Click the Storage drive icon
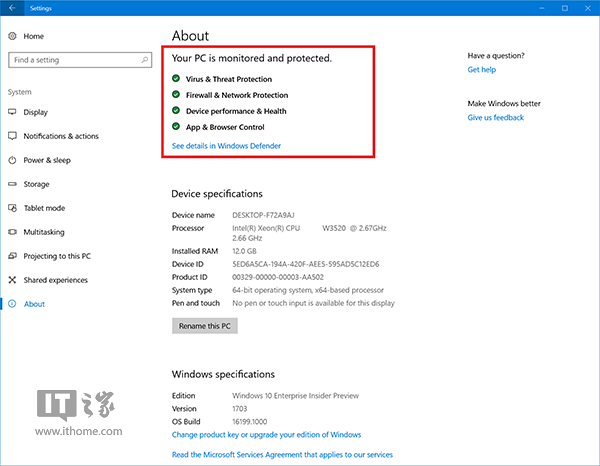Screen dimensions: 600x466 (x=12, y=184)
